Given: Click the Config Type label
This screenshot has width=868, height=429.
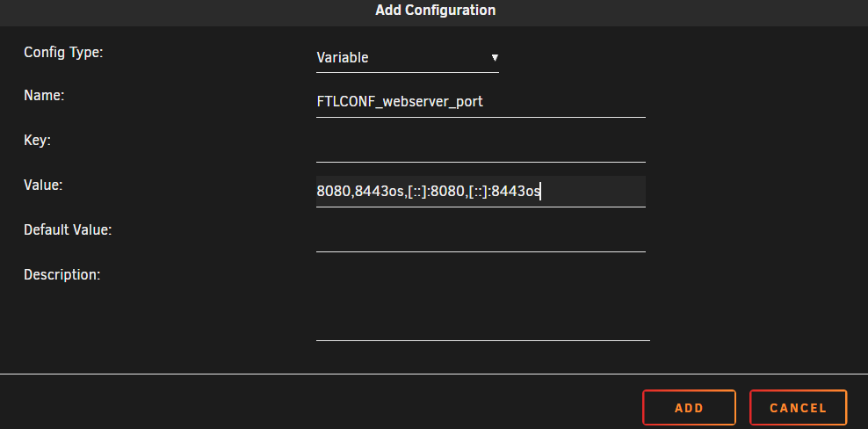Looking at the screenshot, I should tap(63, 53).
